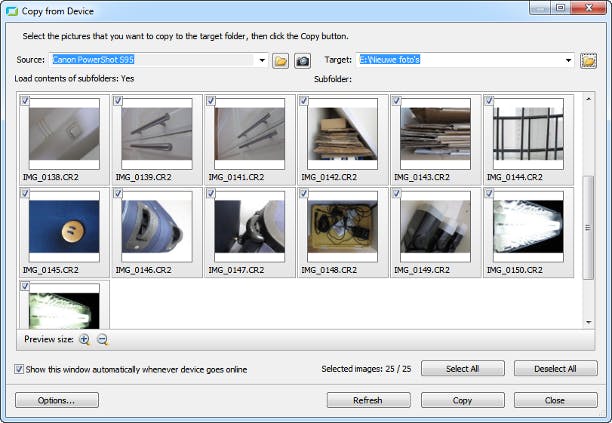The image size is (612, 423).
Task: Uncheck IMG_0150.CR2 checkbox
Action: pyautogui.click(x=489, y=193)
